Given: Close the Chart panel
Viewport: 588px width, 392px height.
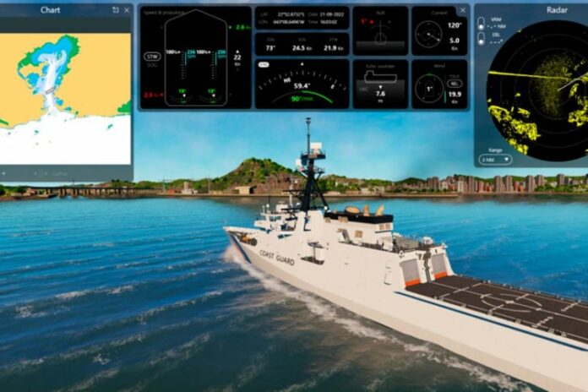Looking at the screenshot, I should pyautogui.click(x=127, y=10).
